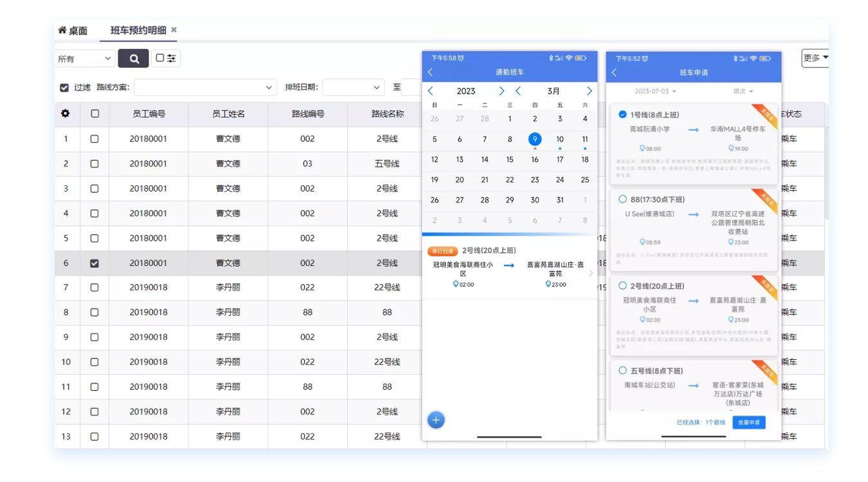Tap the blue plus floating button
This screenshot has width=868, height=482.
point(436,420)
